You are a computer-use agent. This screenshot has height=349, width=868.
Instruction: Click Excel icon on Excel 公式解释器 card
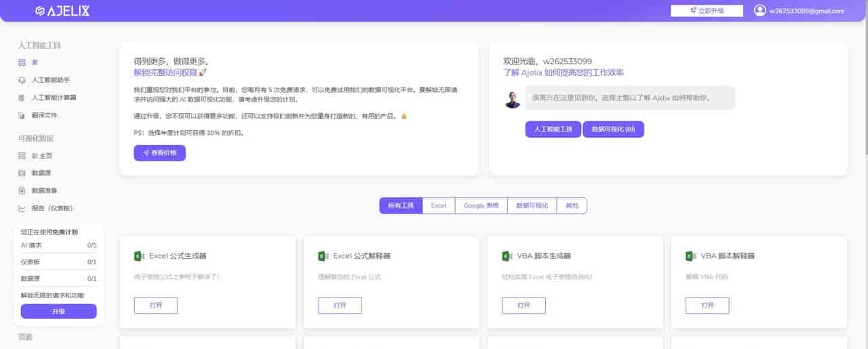[x=323, y=256]
